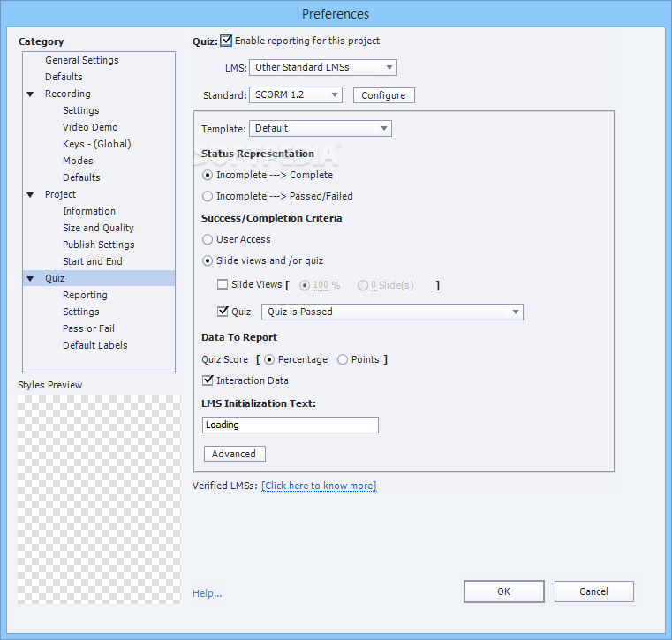Open Pass or Fail settings
Viewport: 672px width, 640px height.
88,328
